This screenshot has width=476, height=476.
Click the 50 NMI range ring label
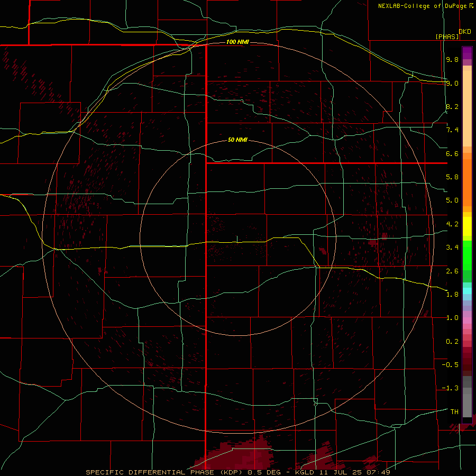click(237, 140)
